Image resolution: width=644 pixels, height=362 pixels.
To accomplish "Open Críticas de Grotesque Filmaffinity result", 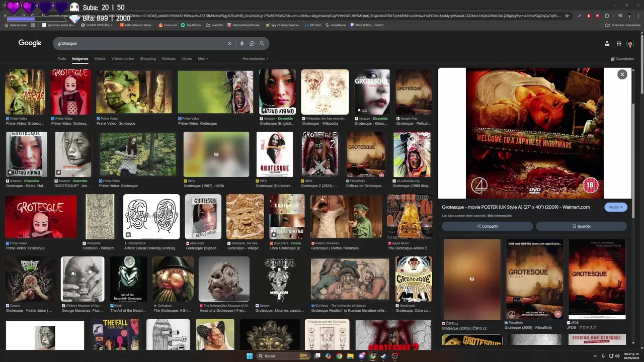I will tap(366, 154).
